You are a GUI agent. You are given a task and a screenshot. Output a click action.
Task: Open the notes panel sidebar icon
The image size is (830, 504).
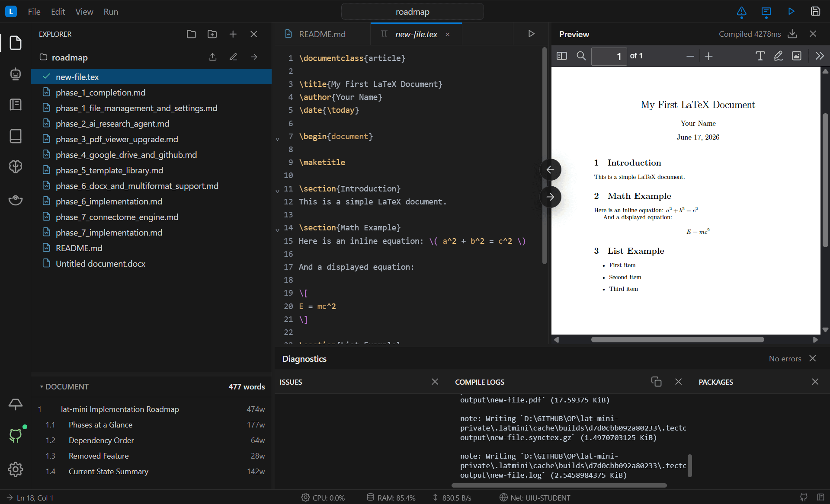(x=16, y=105)
